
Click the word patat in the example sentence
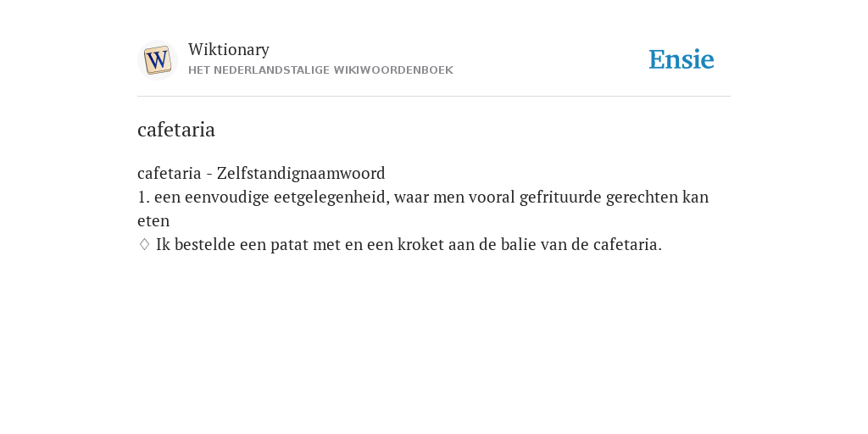pos(290,245)
